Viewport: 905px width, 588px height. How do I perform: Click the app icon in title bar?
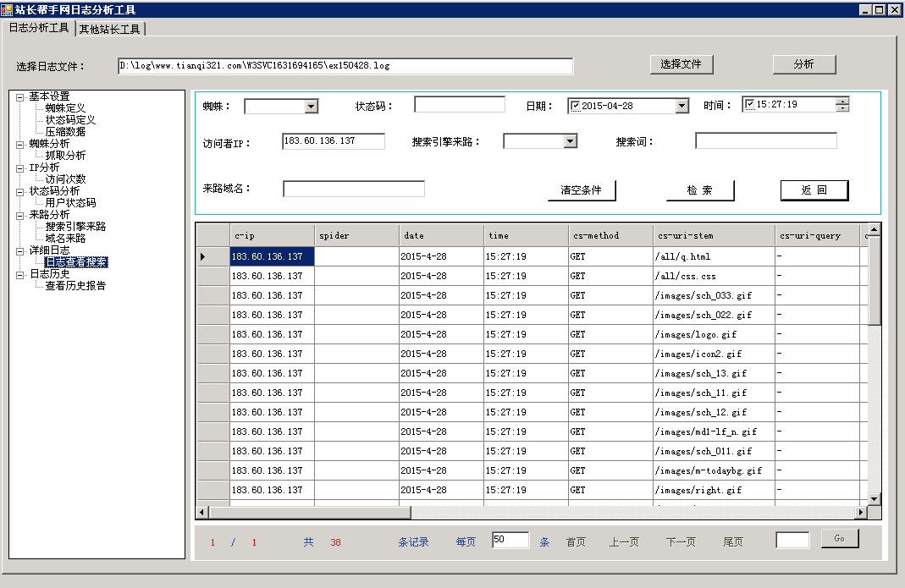coord(7,9)
